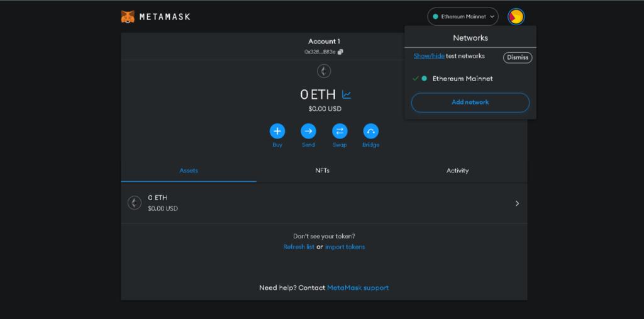Open the Ethereum Mainnet network dropdown
This screenshot has height=319, width=644.
(x=462, y=16)
